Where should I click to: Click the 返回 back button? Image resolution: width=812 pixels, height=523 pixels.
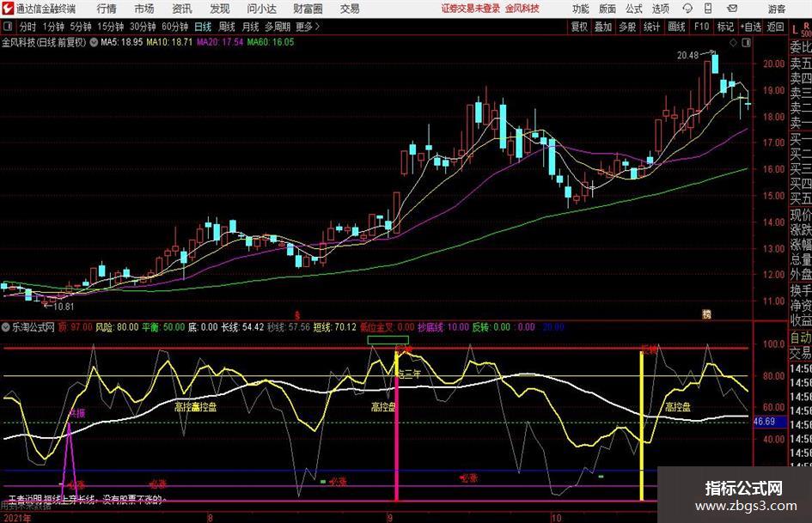775,27
